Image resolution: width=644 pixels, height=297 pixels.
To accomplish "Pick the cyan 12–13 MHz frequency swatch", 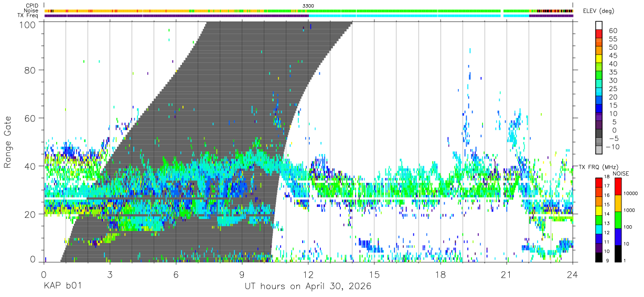I will pyautogui.click(x=599, y=229).
